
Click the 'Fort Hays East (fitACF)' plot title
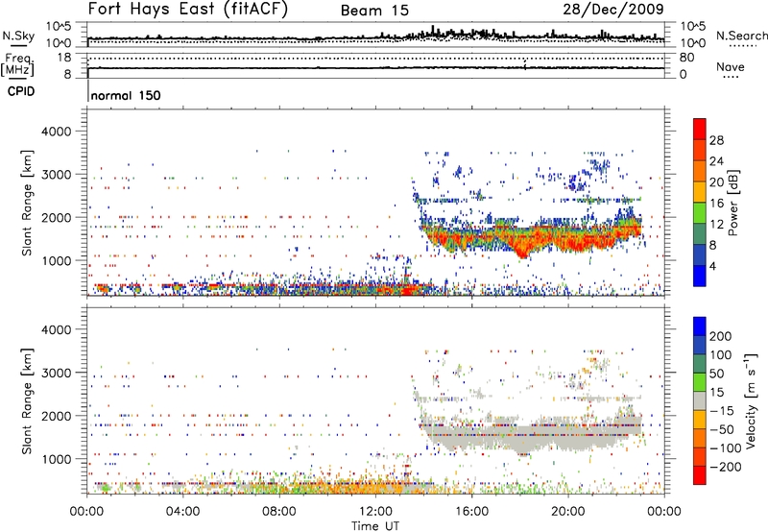pos(188,9)
